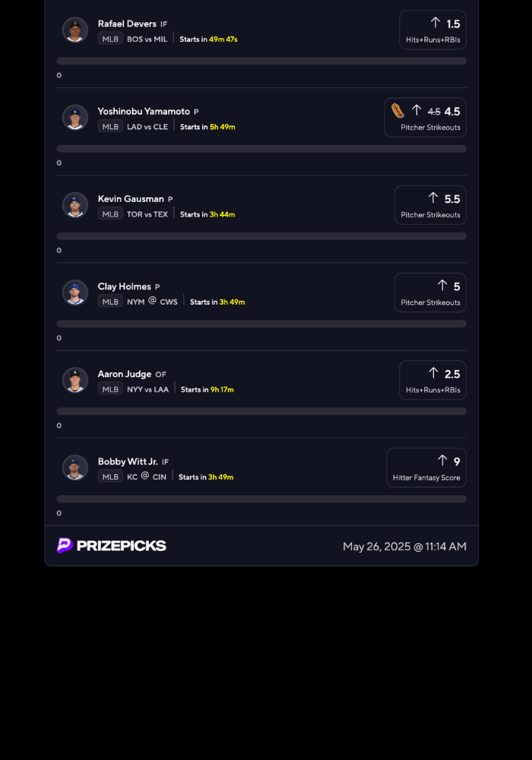Click the MLB badge under Clay Holmes
Viewport: 532px width, 760px height.
[110, 302]
